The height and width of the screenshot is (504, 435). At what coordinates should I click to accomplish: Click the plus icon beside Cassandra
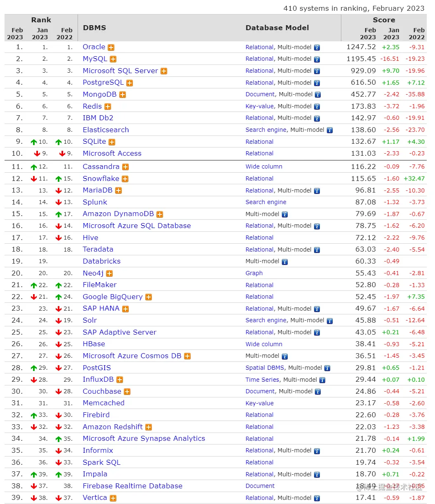125,167
